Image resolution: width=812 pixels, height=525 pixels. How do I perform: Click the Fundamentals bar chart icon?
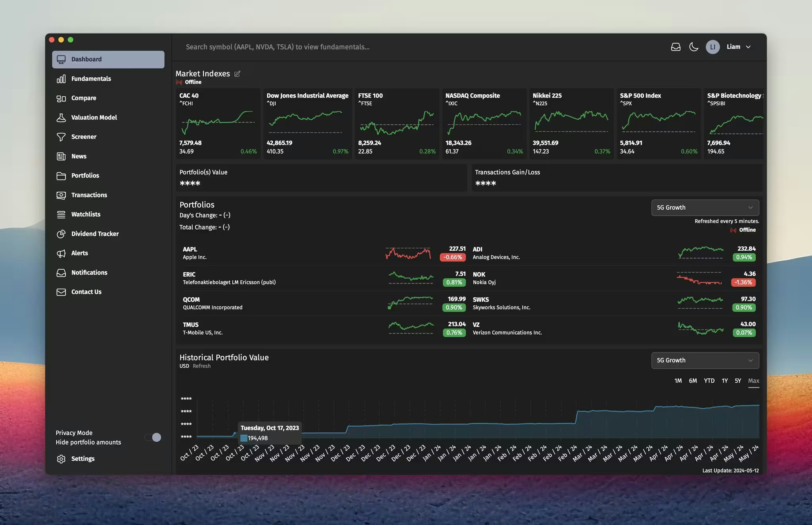click(61, 79)
